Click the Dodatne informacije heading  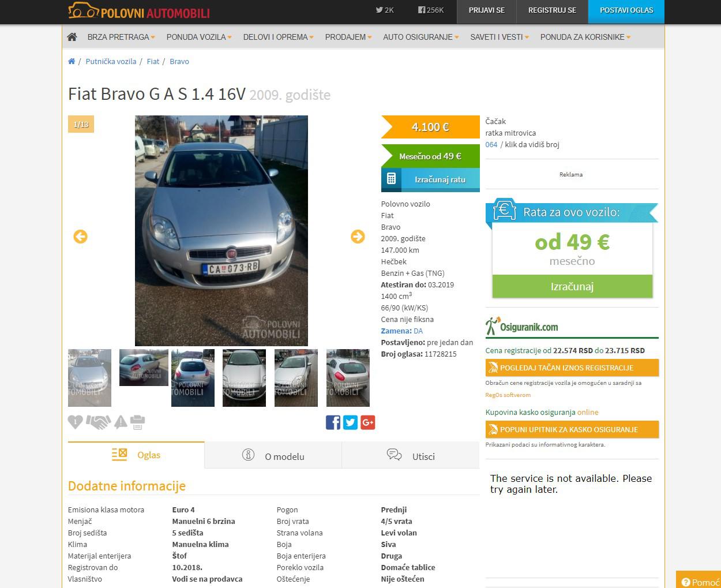click(127, 486)
